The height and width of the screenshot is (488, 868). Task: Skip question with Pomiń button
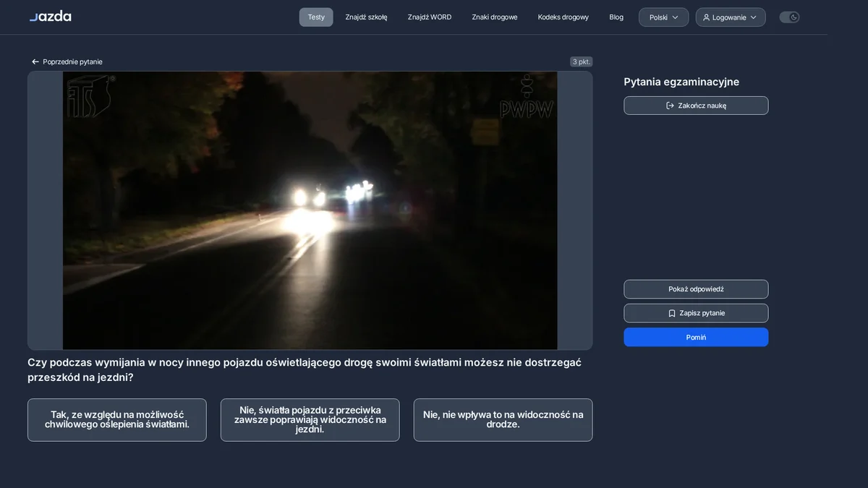click(x=696, y=338)
